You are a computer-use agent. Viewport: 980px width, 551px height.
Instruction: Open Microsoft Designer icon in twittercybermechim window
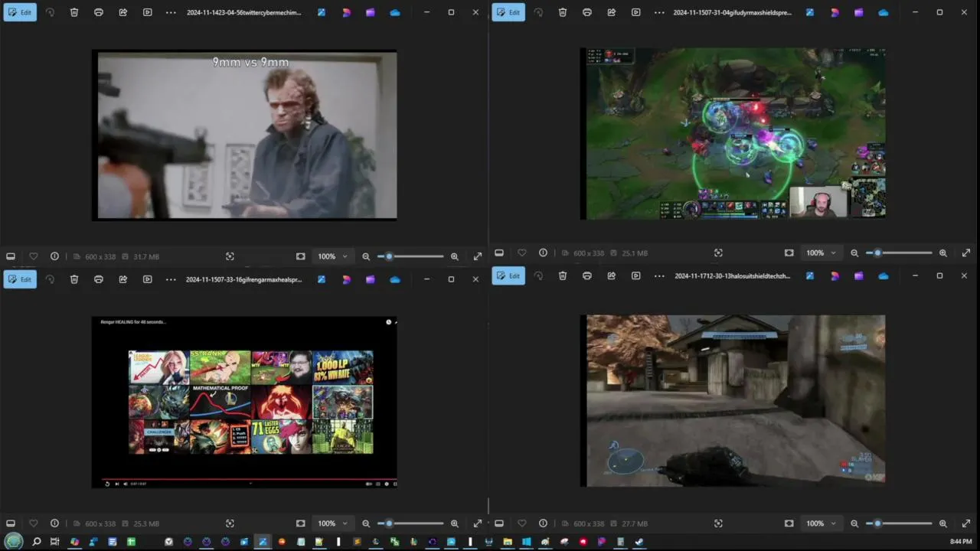[346, 12]
